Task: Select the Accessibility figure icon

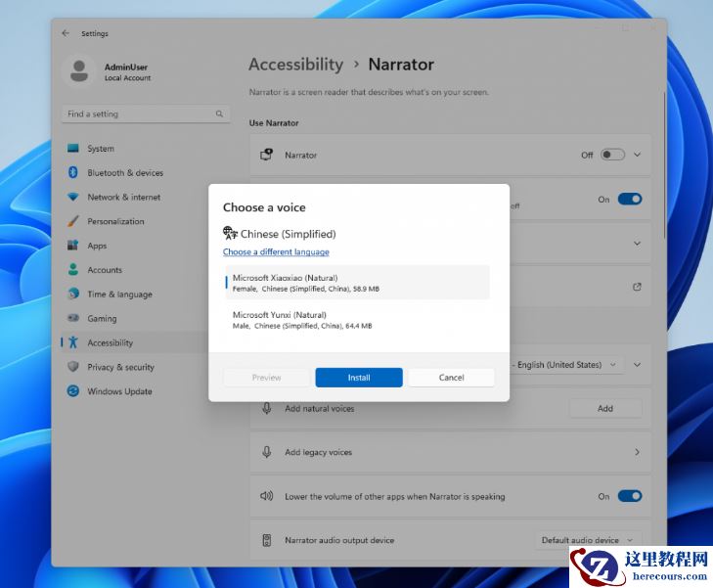Action: 73,342
